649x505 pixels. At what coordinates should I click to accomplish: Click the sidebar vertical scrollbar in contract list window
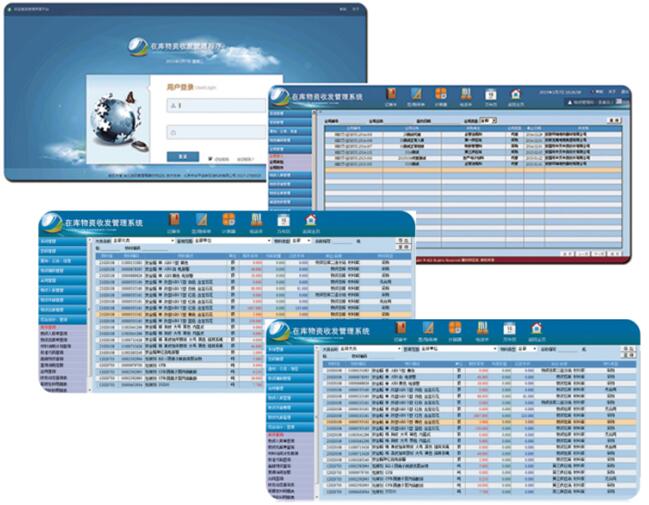[x=315, y=159]
